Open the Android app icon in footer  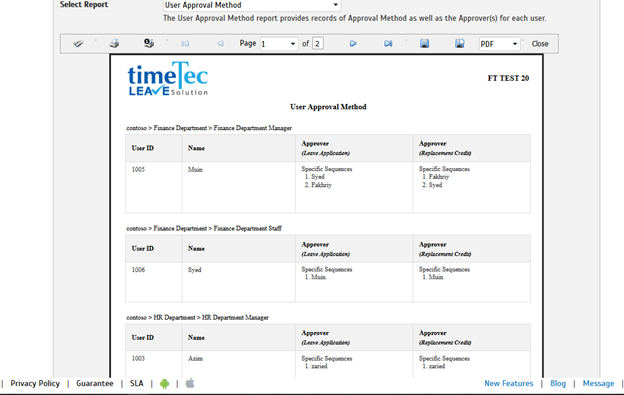coord(164,383)
